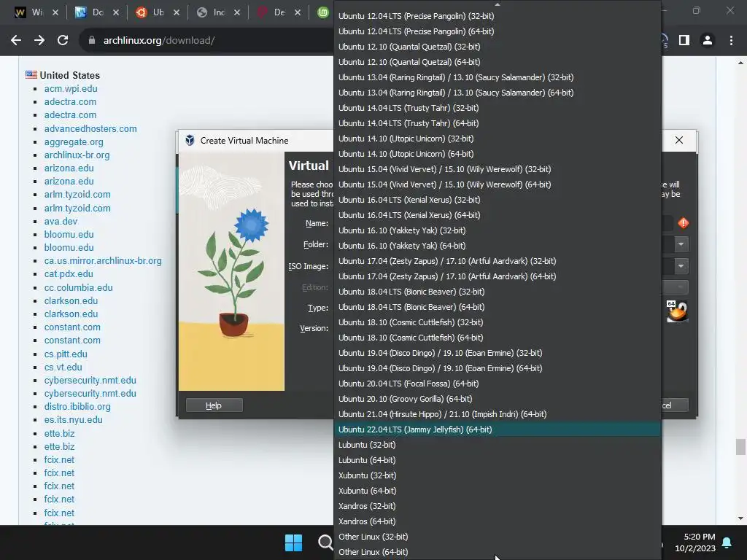View site info via the lock icon
747x560 pixels.
click(92, 41)
